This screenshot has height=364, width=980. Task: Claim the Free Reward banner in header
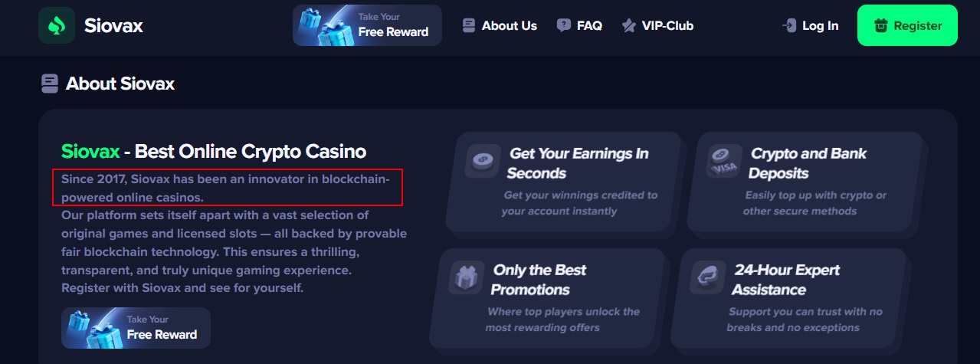point(367,25)
